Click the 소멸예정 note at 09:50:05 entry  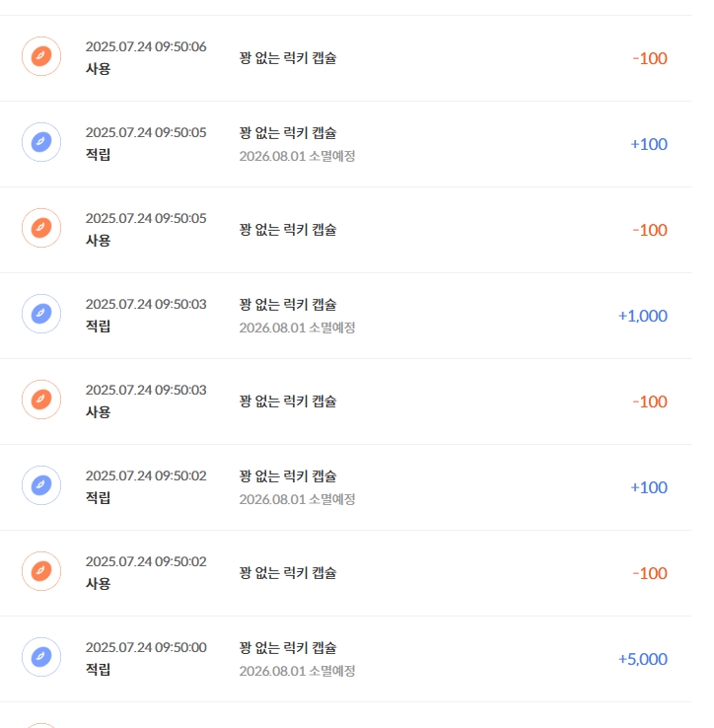coord(297,156)
